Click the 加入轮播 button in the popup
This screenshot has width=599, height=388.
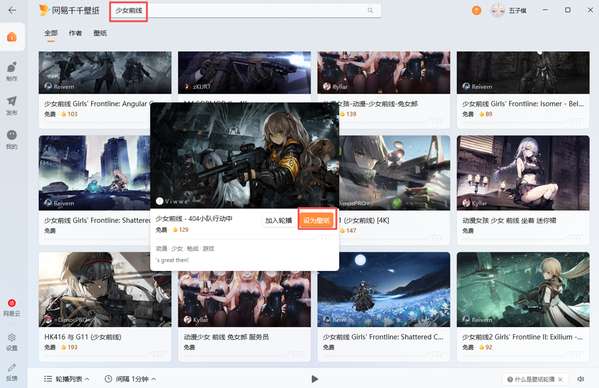click(278, 220)
